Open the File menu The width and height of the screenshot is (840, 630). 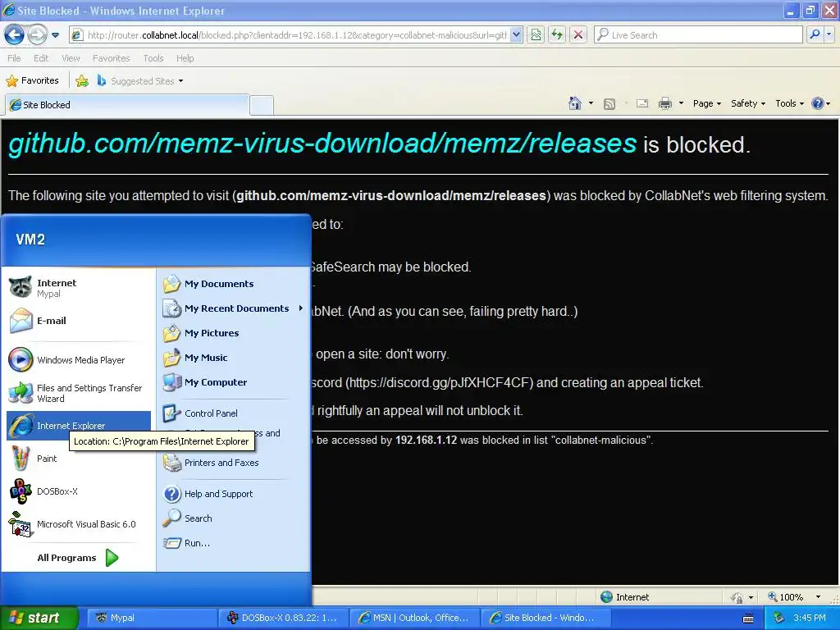pyautogui.click(x=15, y=58)
